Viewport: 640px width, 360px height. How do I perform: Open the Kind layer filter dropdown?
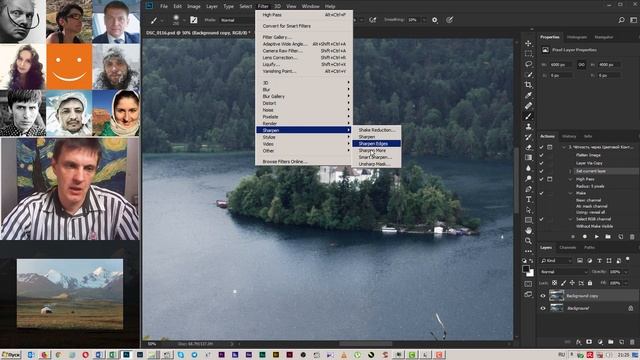pyautogui.click(x=556, y=260)
